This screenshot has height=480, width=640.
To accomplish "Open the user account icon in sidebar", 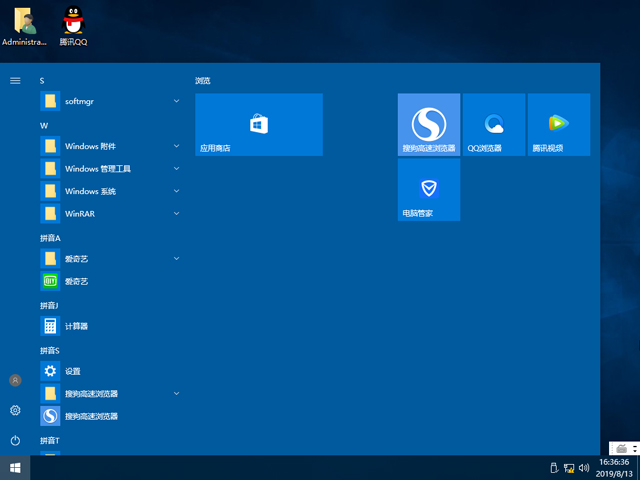I will 15,380.
